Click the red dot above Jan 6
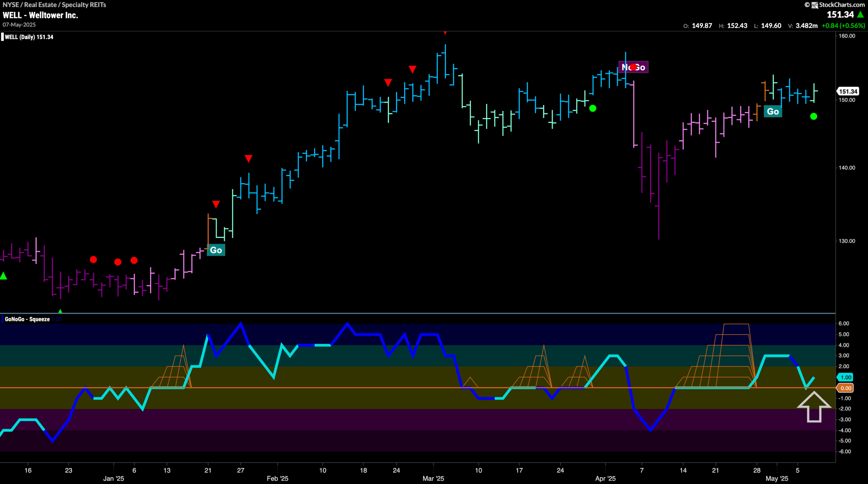Screen dimensions: 868x484 pyautogui.click(x=134, y=260)
